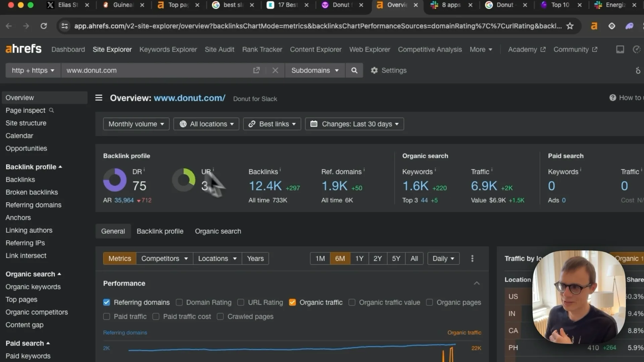This screenshot has width=644, height=362.
Task: Click the magnifier search button
Action: coord(354,70)
